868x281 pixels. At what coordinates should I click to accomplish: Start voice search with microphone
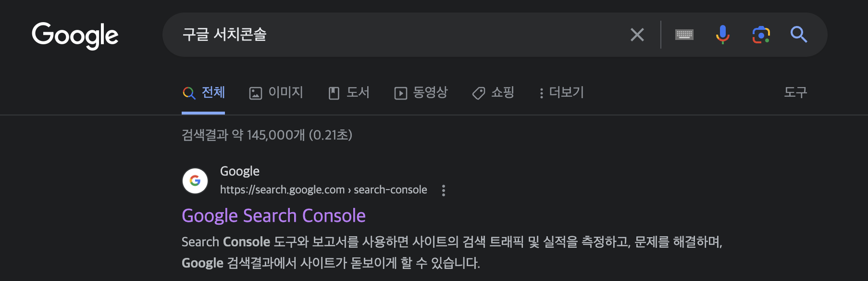coord(722,35)
